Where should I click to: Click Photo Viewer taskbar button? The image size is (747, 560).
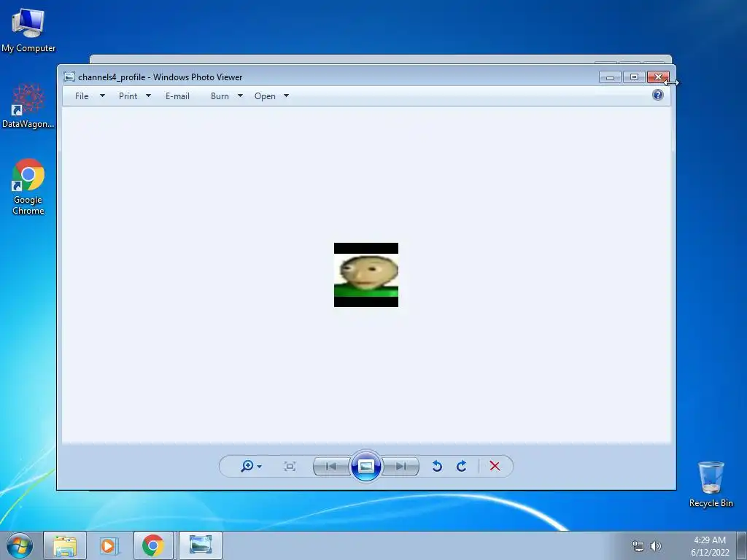click(201, 545)
